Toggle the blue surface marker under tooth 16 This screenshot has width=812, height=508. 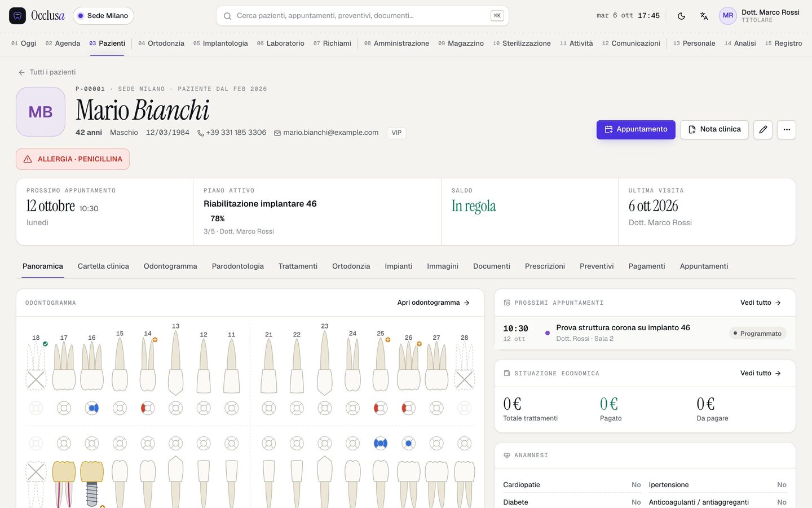(92, 408)
